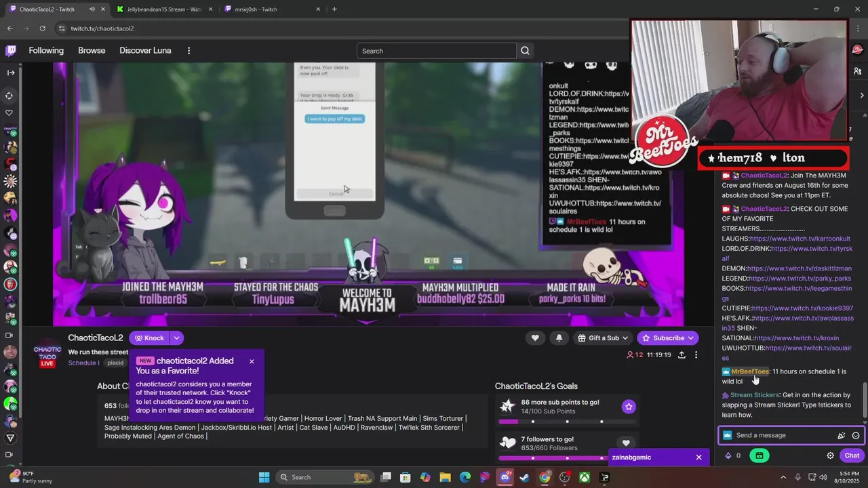Click the green rewards button under chat
The width and height of the screenshot is (868, 488).
[x=759, y=456]
